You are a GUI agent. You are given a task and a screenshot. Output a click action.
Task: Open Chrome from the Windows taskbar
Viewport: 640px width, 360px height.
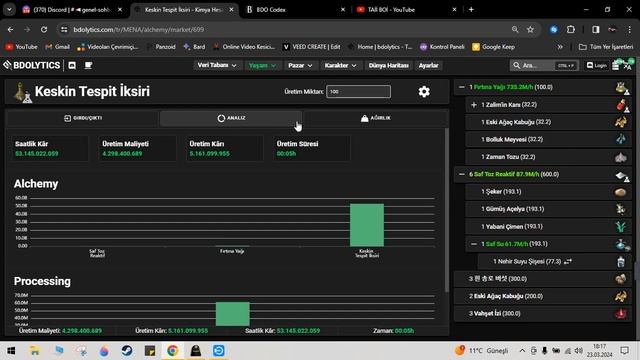tap(172, 351)
